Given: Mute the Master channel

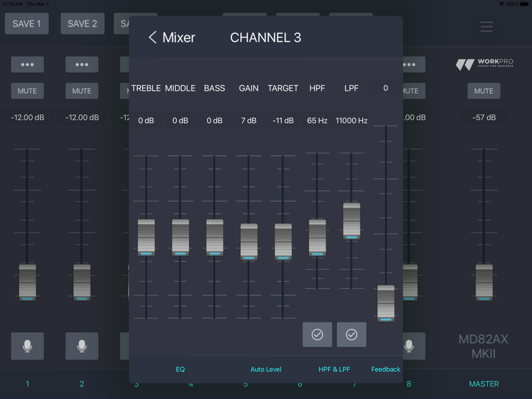Looking at the screenshot, I should click(484, 91).
